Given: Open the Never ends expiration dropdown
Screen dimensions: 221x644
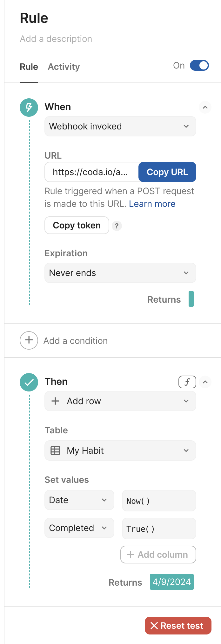Looking at the screenshot, I should 120,273.
